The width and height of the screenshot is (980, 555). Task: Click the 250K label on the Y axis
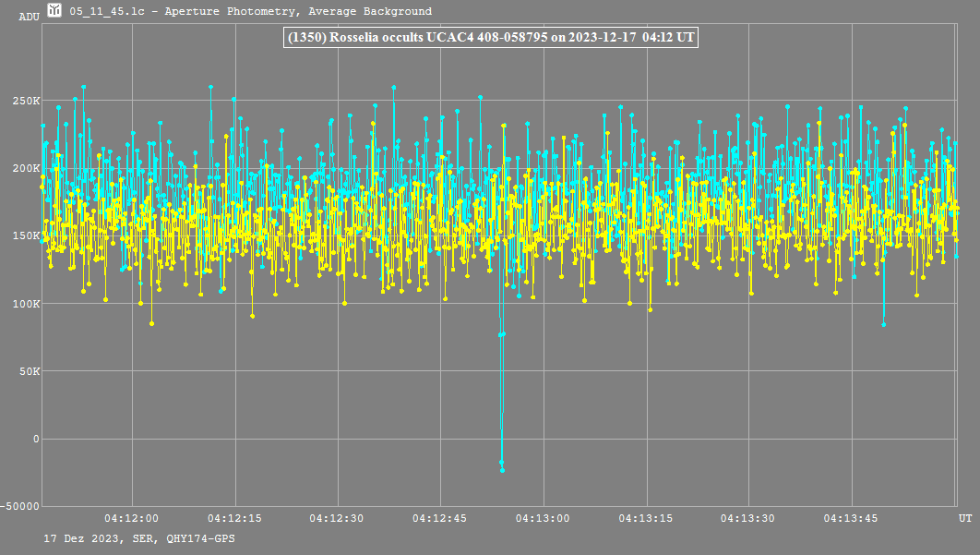click(x=27, y=101)
